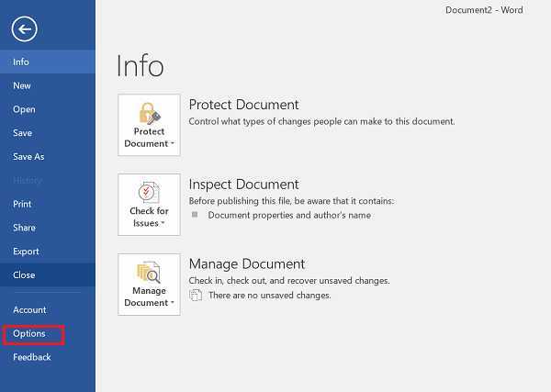551x392 pixels.
Task: Click the back arrow circle icon
Action: coord(24,29)
